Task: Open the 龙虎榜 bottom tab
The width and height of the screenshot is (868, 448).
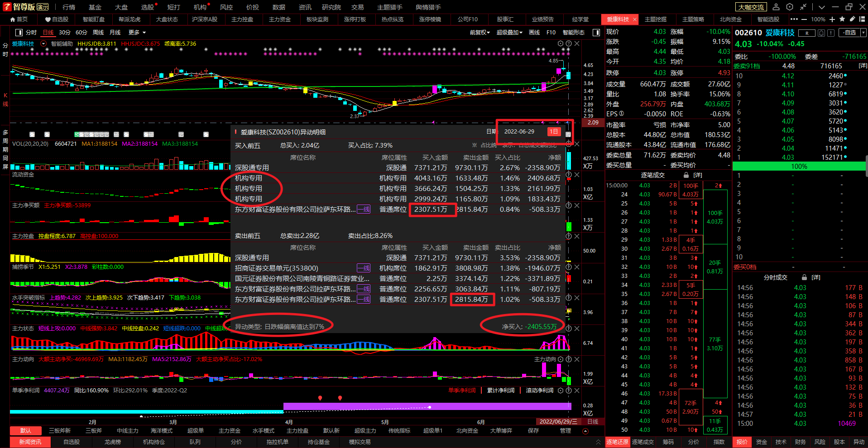Action: pos(113,442)
